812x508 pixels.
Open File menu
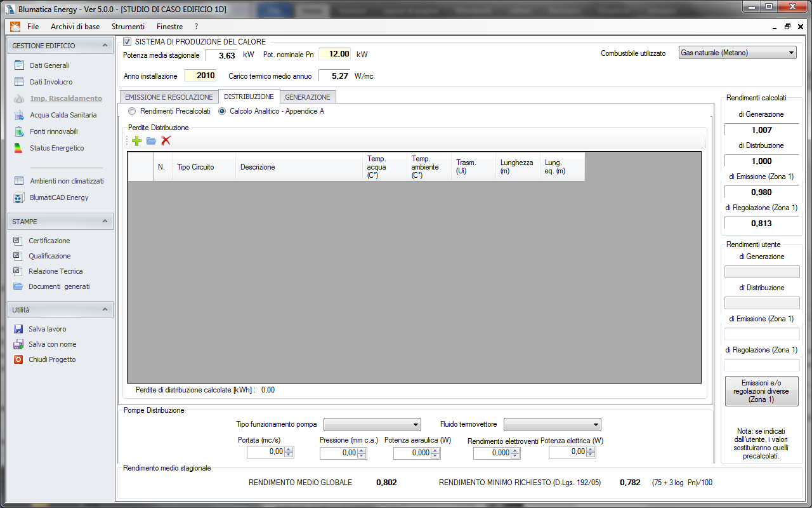coord(33,27)
